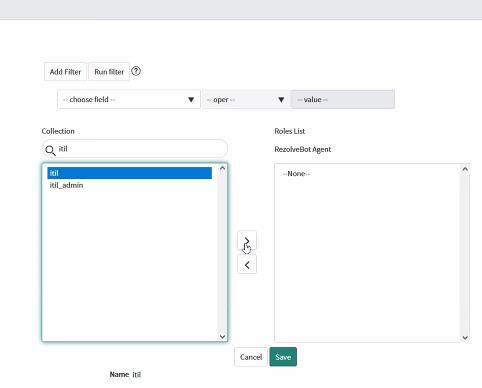This screenshot has height=388, width=482.
Task: Save the roles list
Action: point(283,357)
